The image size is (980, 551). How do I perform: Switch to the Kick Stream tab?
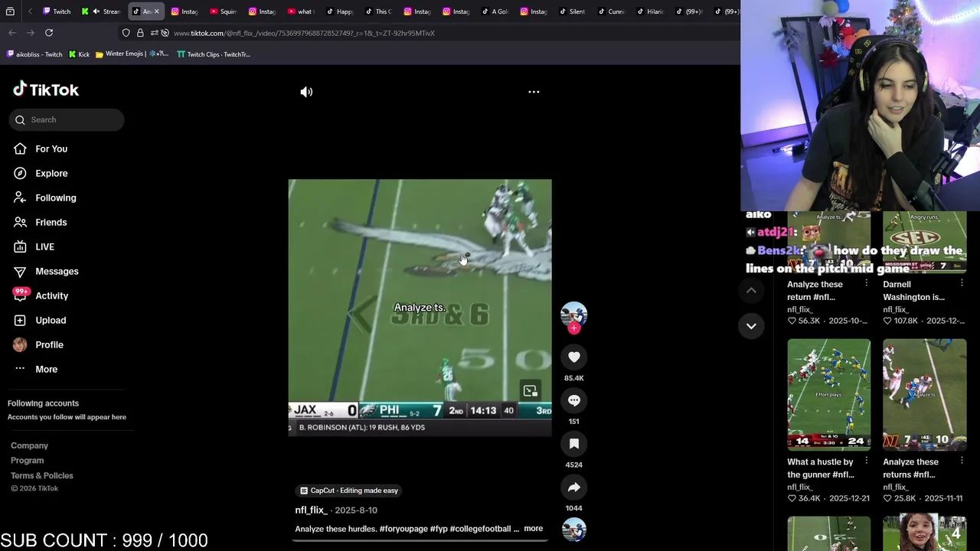pos(102,11)
